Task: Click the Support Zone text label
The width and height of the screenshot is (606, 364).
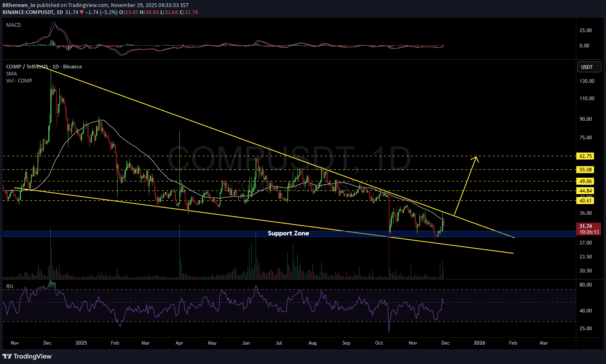Action: click(288, 233)
